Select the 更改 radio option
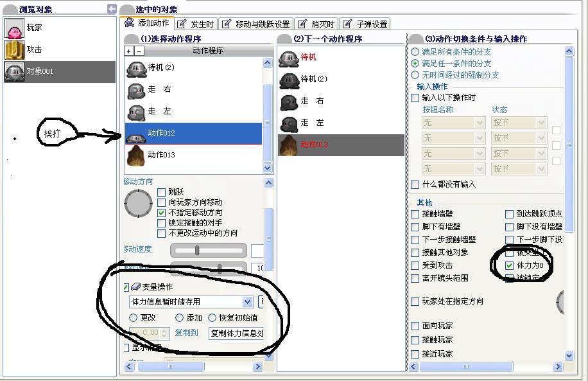 [133, 318]
